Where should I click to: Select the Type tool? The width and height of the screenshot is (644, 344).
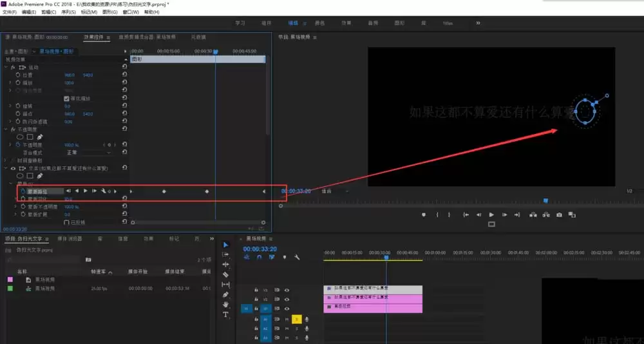point(225,314)
